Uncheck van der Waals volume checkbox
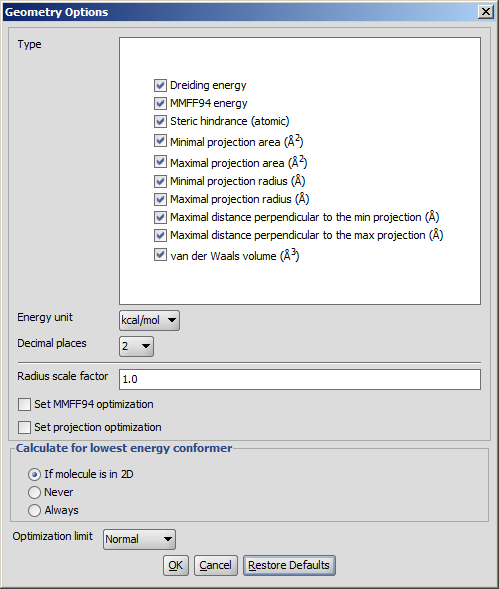Image resolution: width=499 pixels, height=589 pixels. (160, 255)
